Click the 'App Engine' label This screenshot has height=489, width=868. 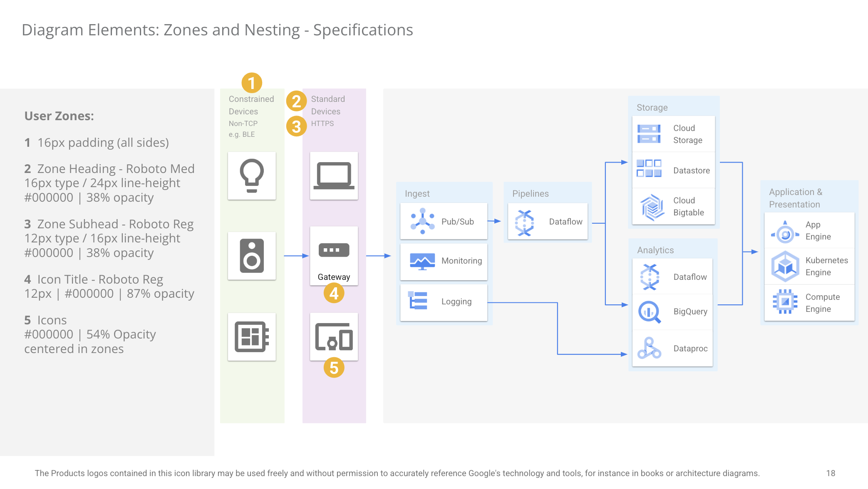click(x=818, y=231)
